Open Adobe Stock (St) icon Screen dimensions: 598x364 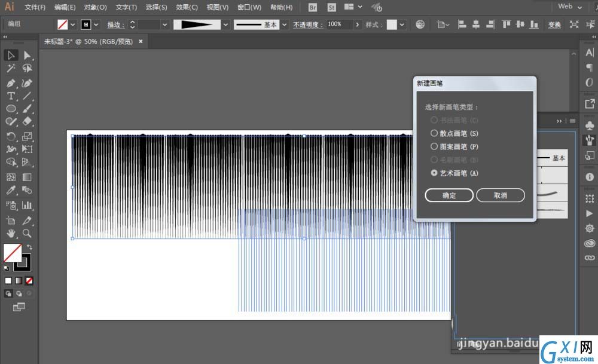point(332,7)
